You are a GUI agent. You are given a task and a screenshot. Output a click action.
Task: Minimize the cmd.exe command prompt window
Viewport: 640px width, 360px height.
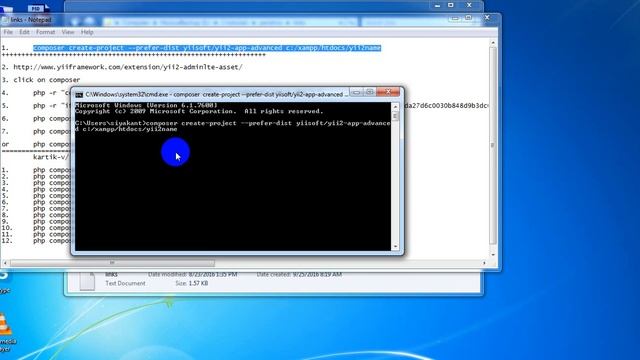click(x=356, y=92)
